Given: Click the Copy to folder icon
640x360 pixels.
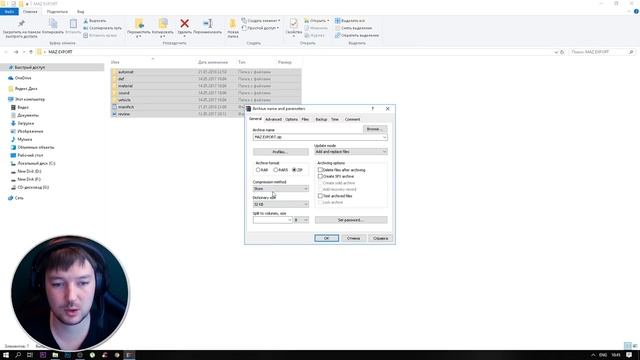Looking at the screenshot, I should pos(163,24).
